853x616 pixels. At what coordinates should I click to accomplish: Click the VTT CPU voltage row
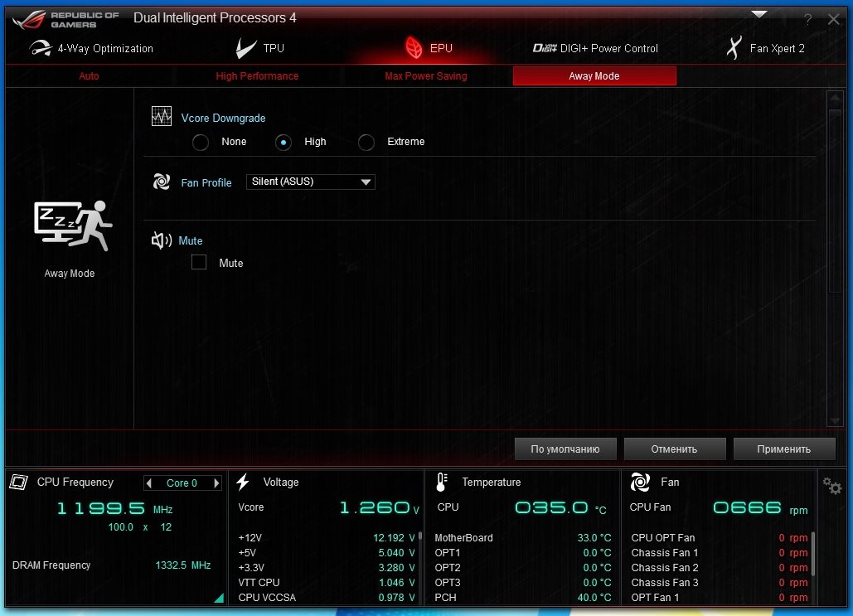coord(327,582)
